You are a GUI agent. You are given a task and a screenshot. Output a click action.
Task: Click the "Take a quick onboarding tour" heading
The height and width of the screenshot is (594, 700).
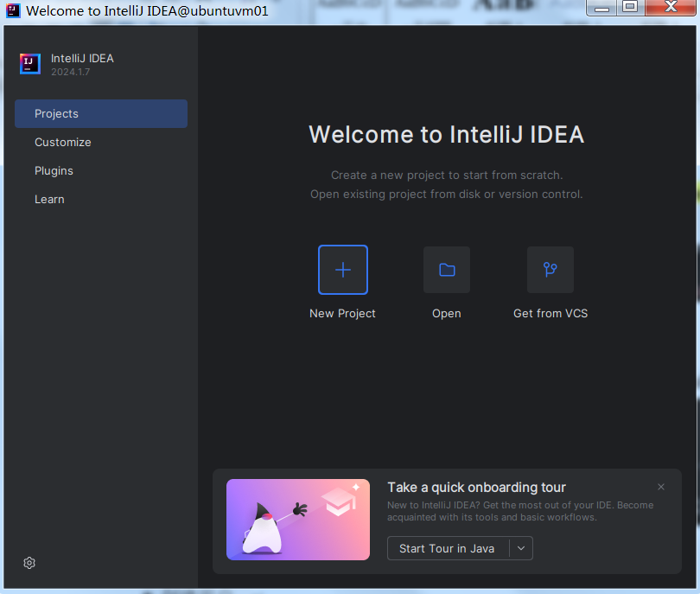click(476, 488)
